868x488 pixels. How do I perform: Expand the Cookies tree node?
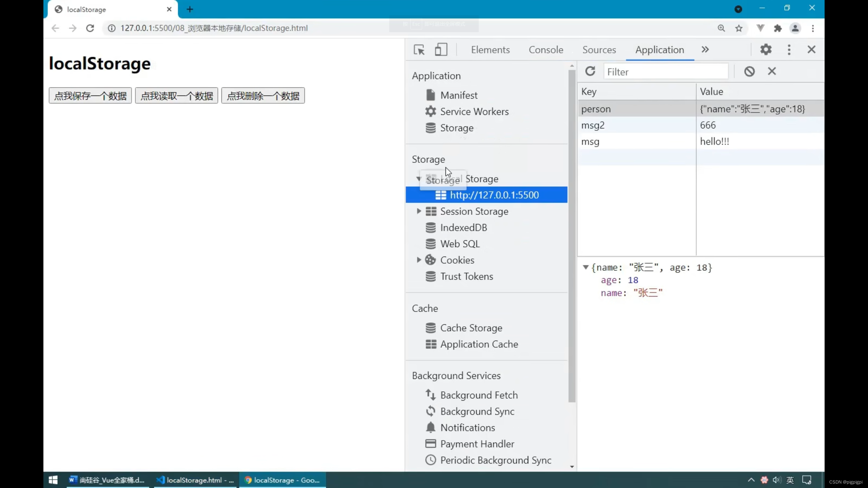click(x=419, y=260)
